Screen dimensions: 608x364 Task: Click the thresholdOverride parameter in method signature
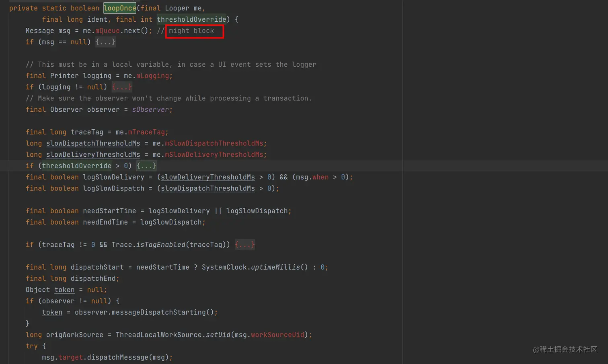coord(191,19)
